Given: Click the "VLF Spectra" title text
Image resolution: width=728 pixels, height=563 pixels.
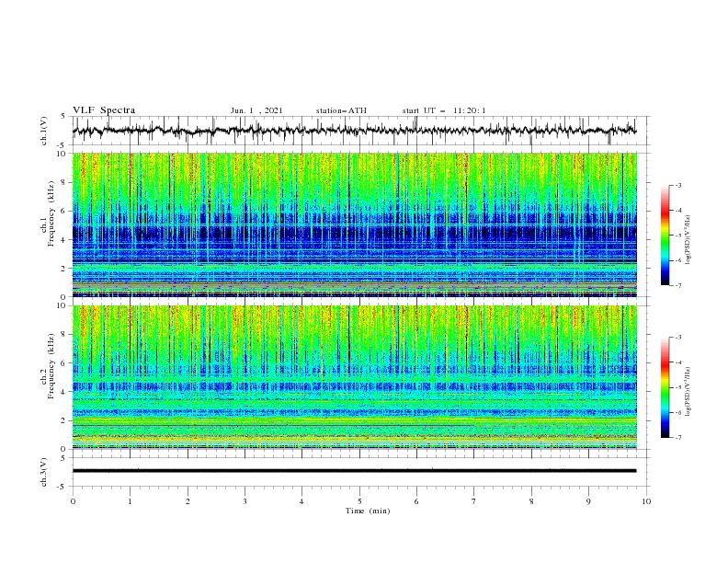Looking at the screenshot, I should (x=104, y=110).
